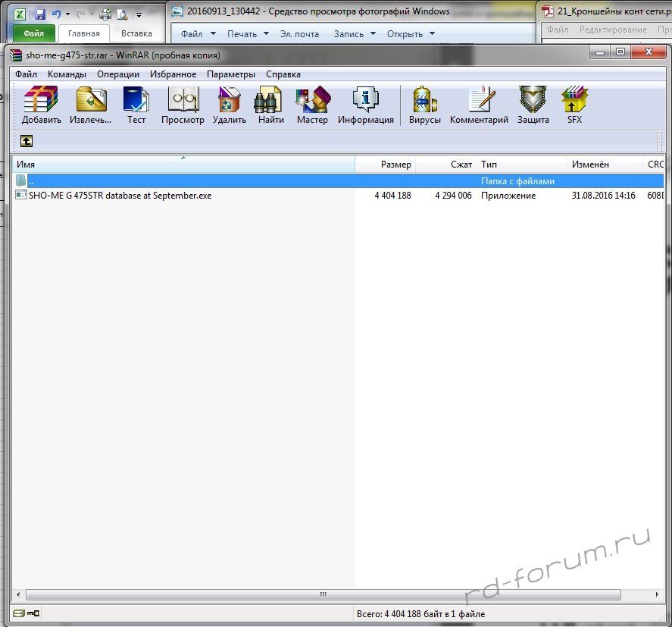
Task: Click the Excel application logo icon
Action: pos(19,14)
